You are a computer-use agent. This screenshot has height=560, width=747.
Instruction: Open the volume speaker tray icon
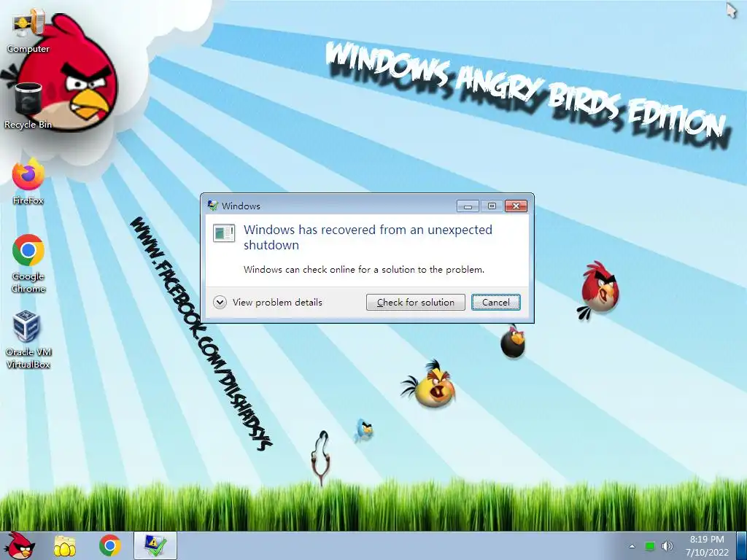[667, 546]
